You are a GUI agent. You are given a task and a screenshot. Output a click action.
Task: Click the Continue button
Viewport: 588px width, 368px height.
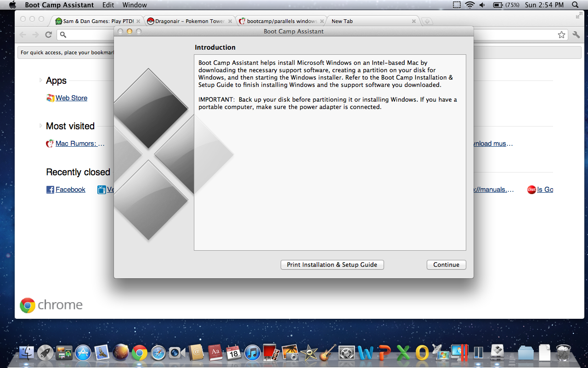click(446, 264)
